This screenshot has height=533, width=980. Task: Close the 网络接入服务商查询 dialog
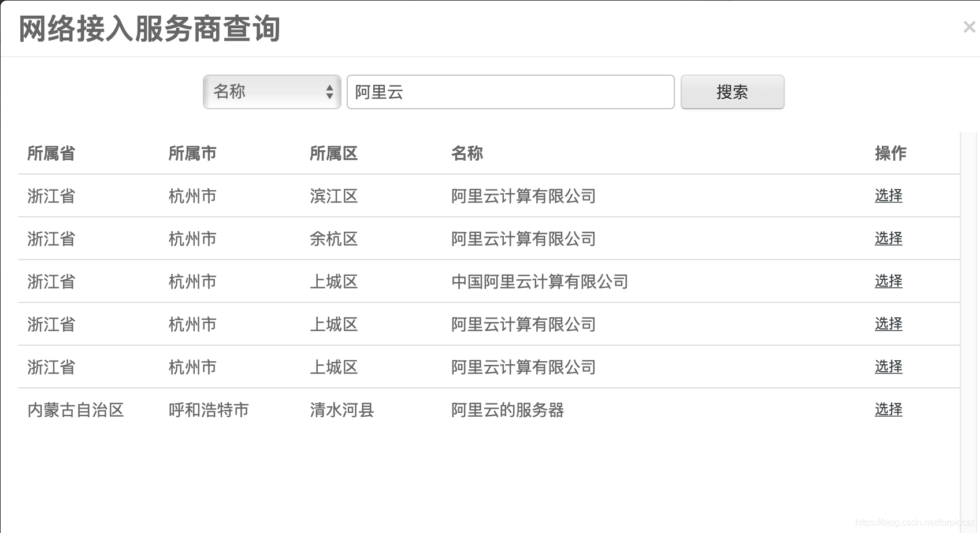click(969, 27)
